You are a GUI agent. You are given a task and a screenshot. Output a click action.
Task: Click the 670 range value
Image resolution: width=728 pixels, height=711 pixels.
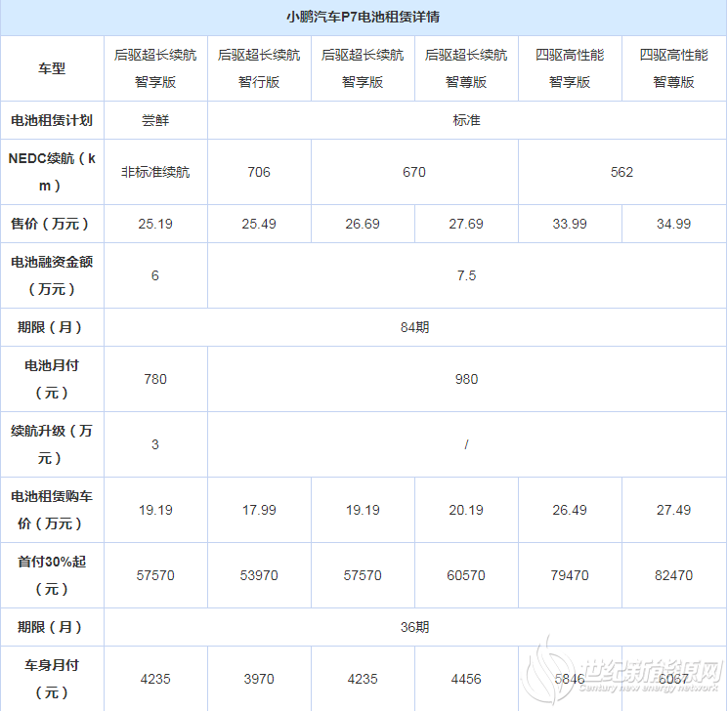pyautogui.click(x=414, y=172)
